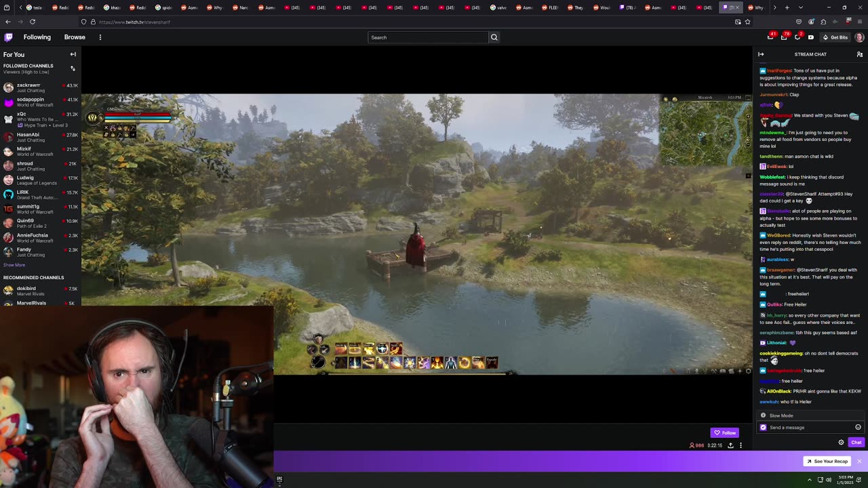This screenshot has width=868, height=488.
Task: Open the channel points icon in chat input
Action: 763,427
